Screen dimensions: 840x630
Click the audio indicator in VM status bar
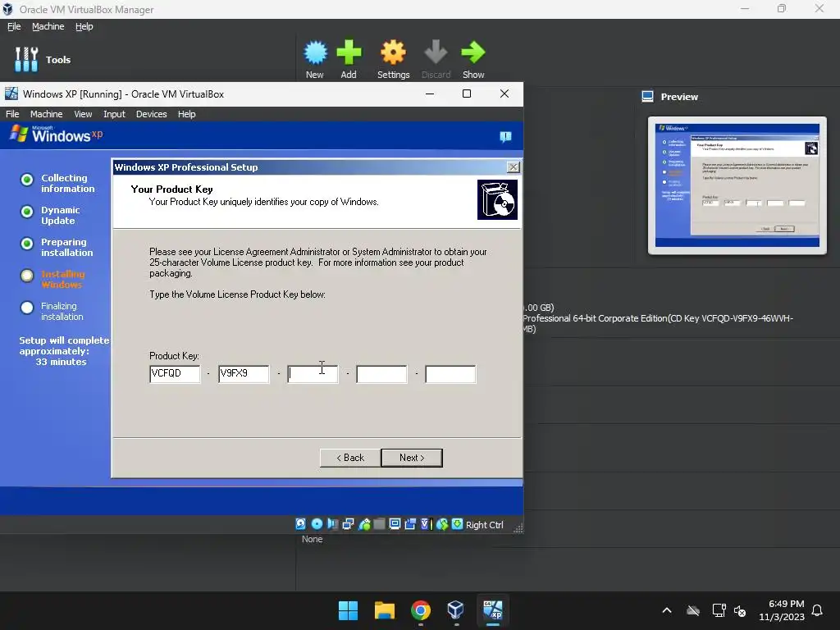click(332, 524)
